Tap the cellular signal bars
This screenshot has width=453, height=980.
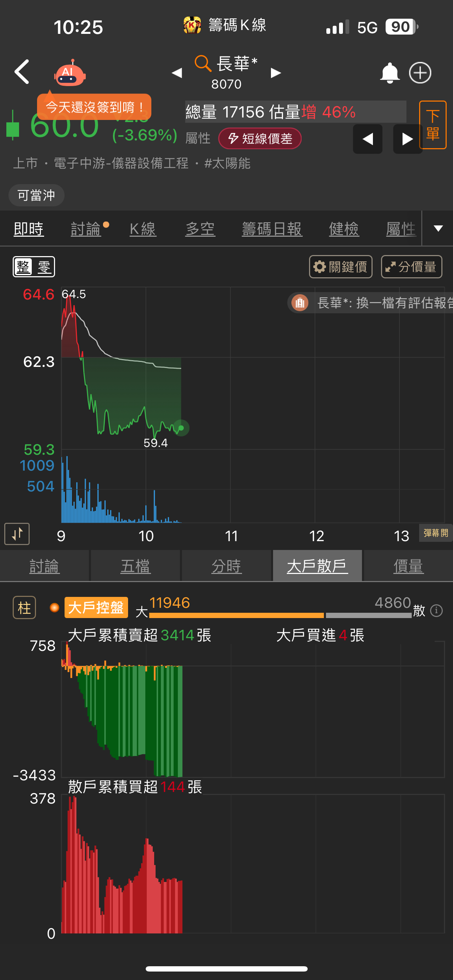337,26
